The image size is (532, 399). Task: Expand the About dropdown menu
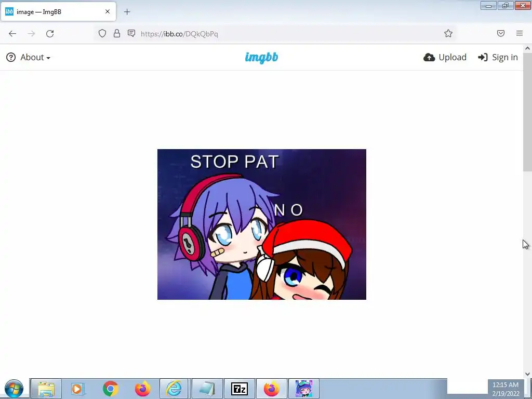pos(29,57)
